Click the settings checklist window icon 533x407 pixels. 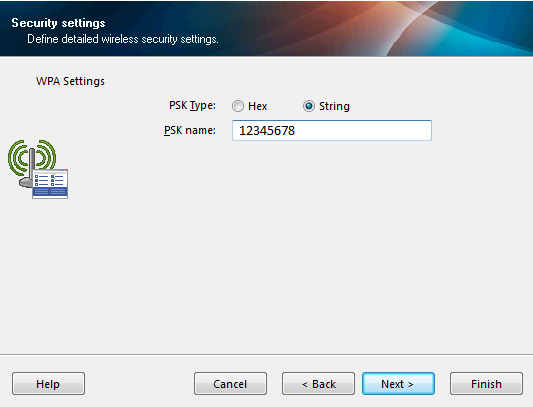[50, 184]
